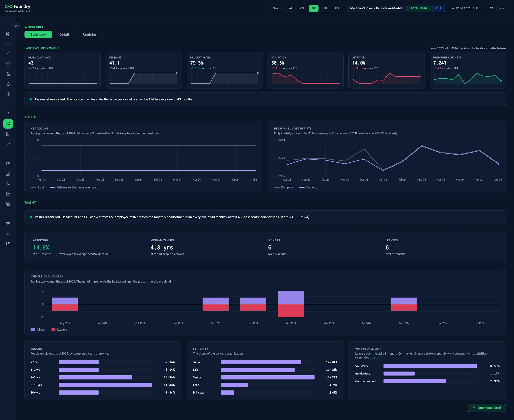
Task: Open the Utilisation 68,5% KPI card
Action: pos(305,70)
